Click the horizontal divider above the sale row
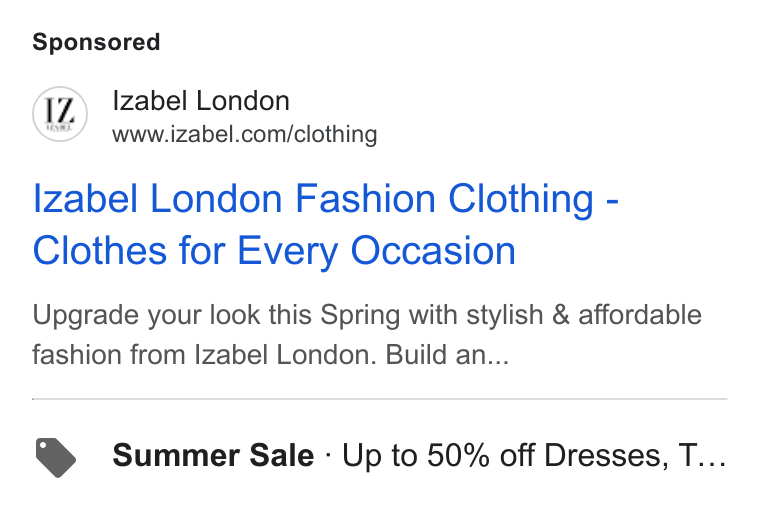 [380, 399]
